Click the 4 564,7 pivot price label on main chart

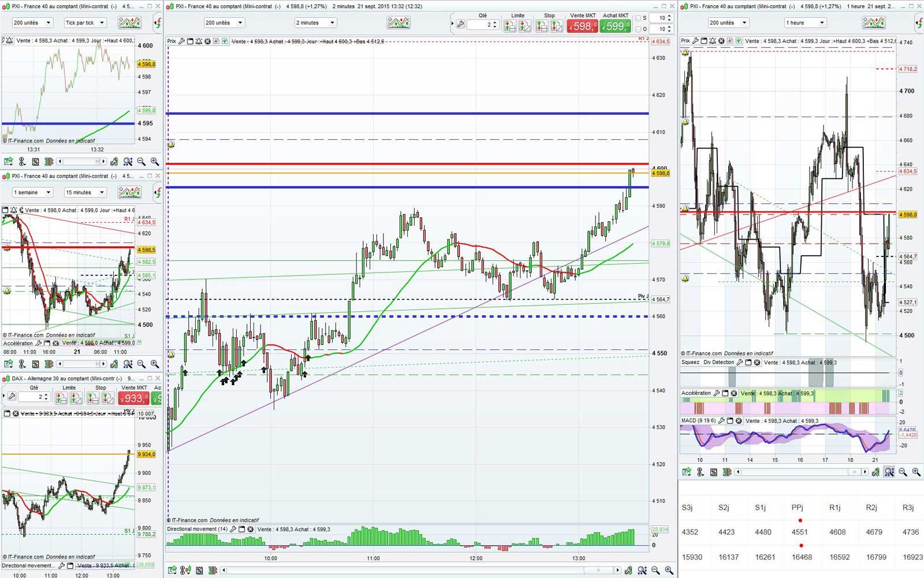tap(661, 300)
